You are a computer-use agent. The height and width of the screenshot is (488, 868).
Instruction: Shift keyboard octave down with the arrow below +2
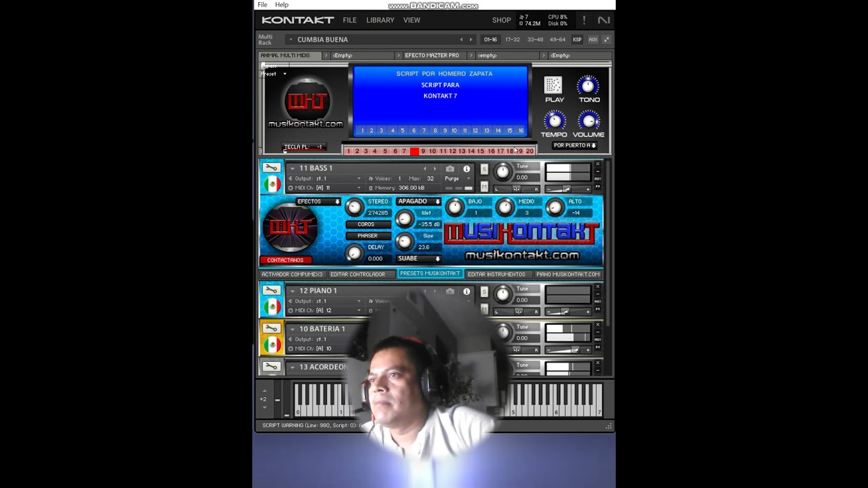[x=264, y=407]
